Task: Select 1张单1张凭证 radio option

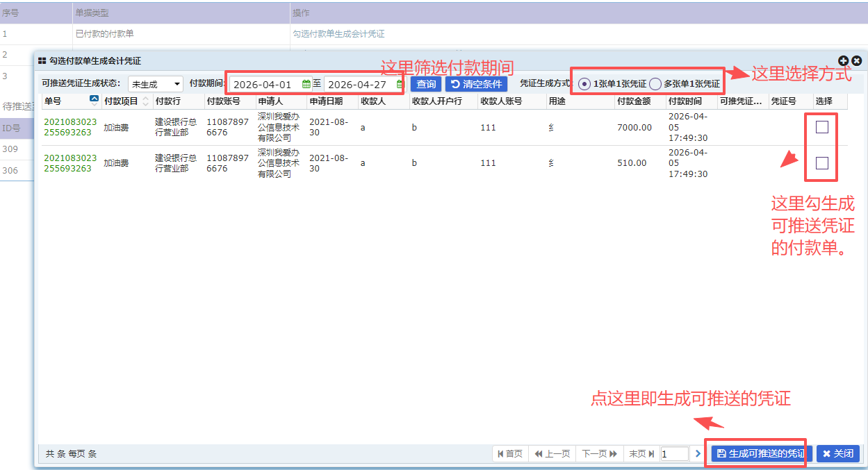Action: point(584,84)
